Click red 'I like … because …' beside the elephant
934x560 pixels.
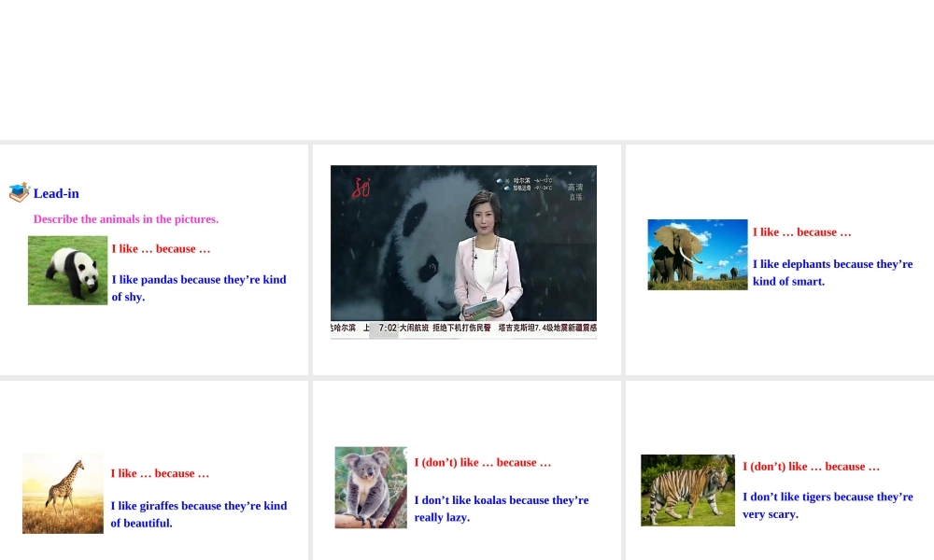click(801, 232)
